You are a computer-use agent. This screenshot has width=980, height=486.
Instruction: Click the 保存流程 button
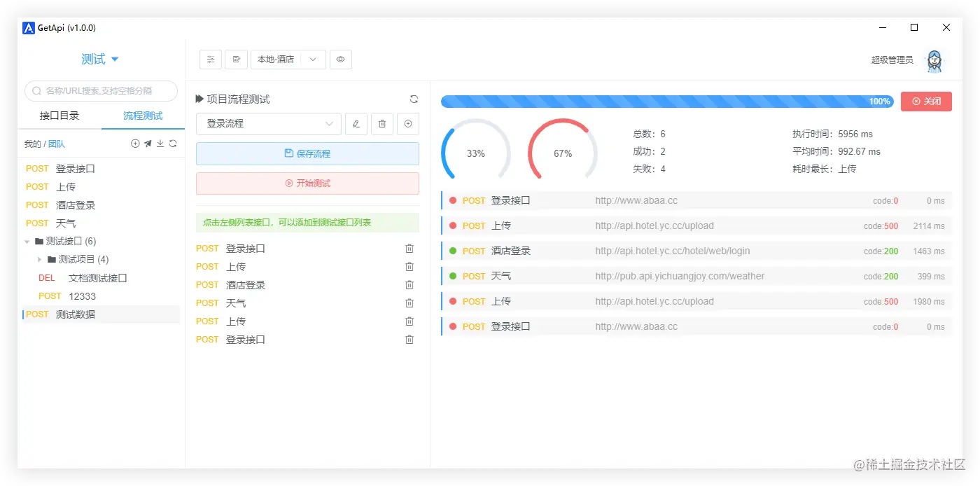click(x=307, y=153)
